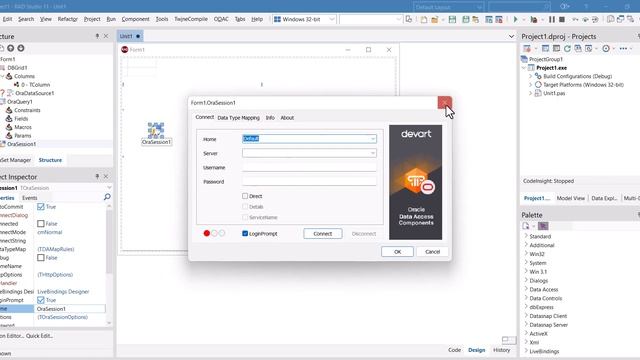Image resolution: width=640 pixels, height=360 pixels.
Task: Click the Pause program icon
Action: pos(552,19)
